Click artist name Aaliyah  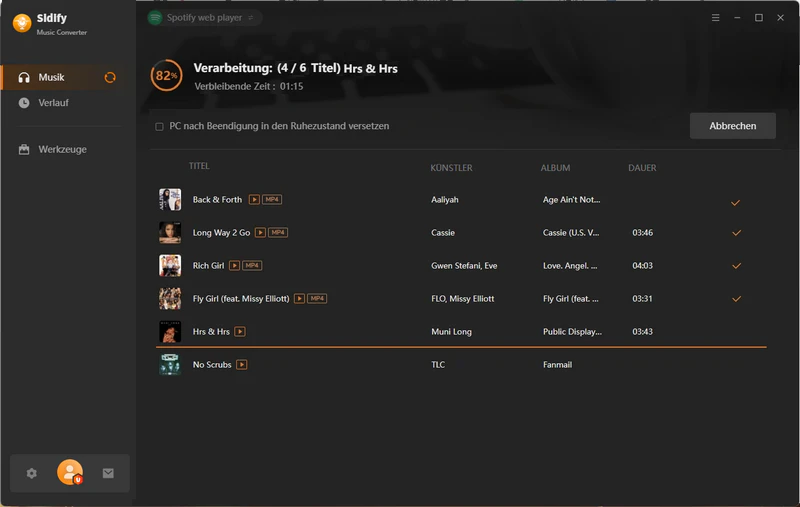[x=444, y=199]
